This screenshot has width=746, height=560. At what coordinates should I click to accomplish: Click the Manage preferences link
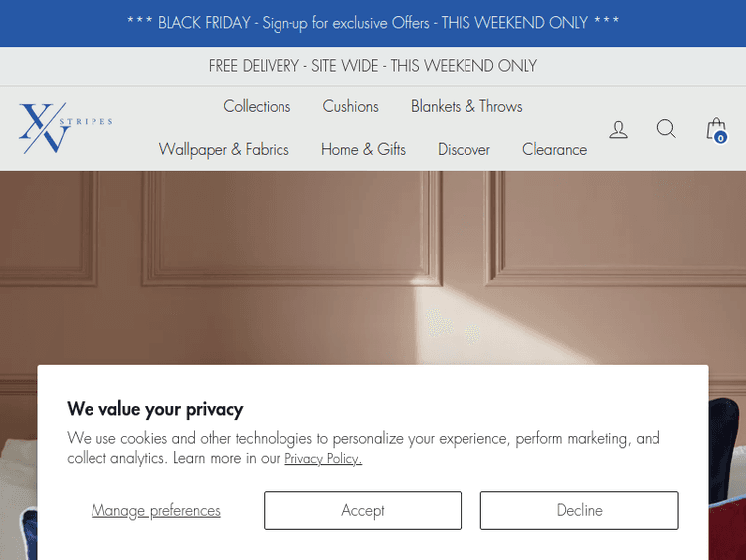[x=156, y=510]
